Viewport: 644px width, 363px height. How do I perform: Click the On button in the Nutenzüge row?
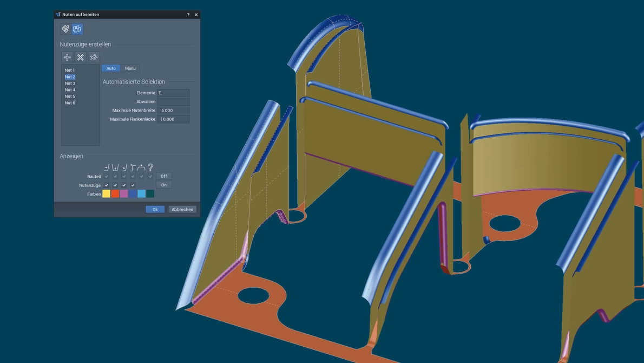(164, 185)
